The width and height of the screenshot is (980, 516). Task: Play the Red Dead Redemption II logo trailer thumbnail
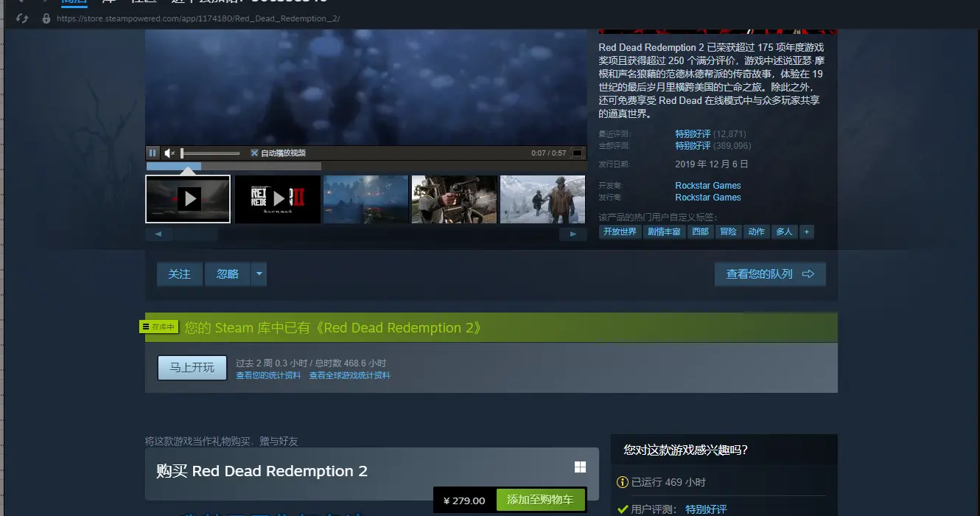tap(278, 199)
